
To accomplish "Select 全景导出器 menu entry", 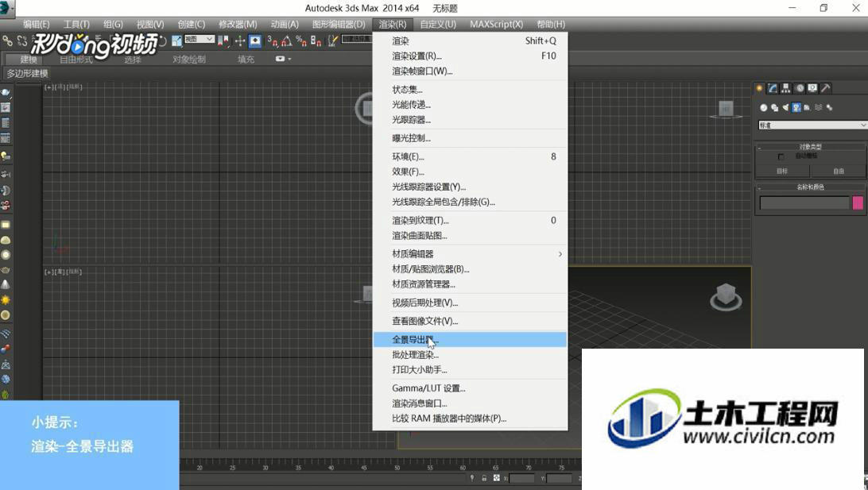I will tap(470, 340).
